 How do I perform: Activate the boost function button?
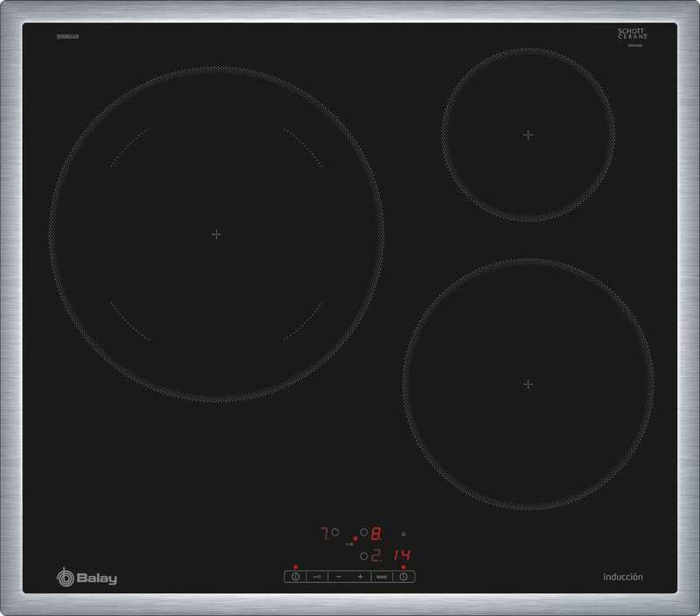coord(381,577)
